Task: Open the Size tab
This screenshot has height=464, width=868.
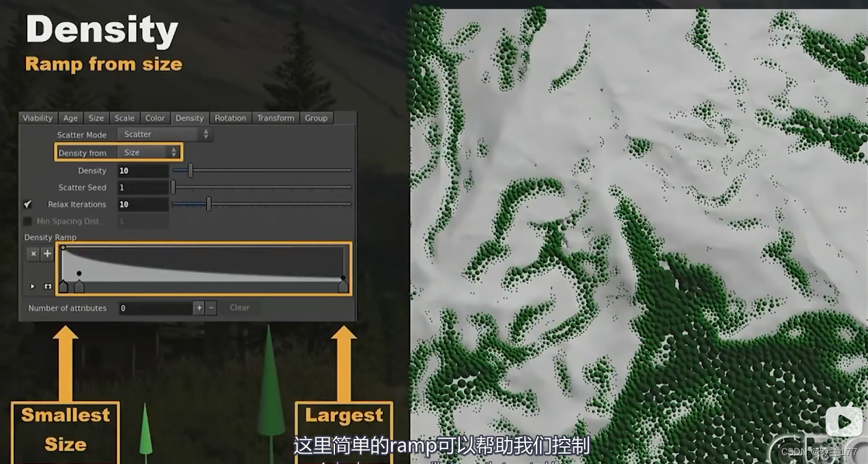Action: [x=97, y=118]
